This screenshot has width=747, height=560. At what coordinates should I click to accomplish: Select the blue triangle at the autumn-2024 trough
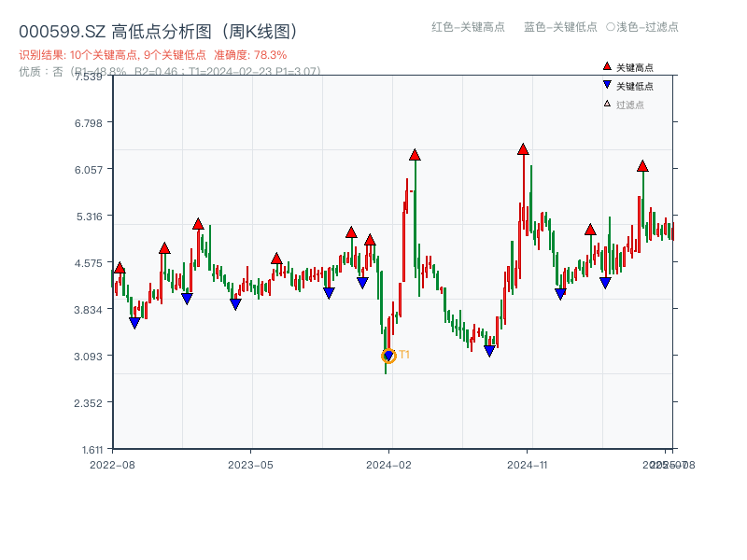click(489, 351)
